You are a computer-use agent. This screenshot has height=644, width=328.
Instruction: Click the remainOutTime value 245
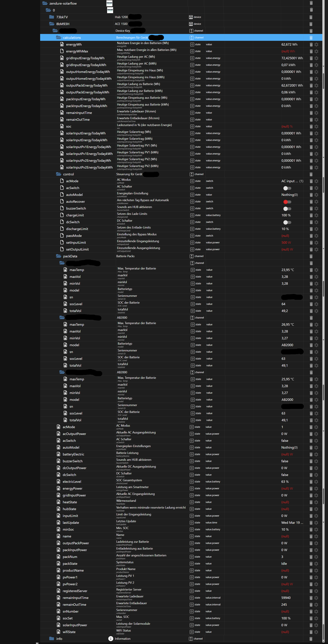click(x=284, y=605)
